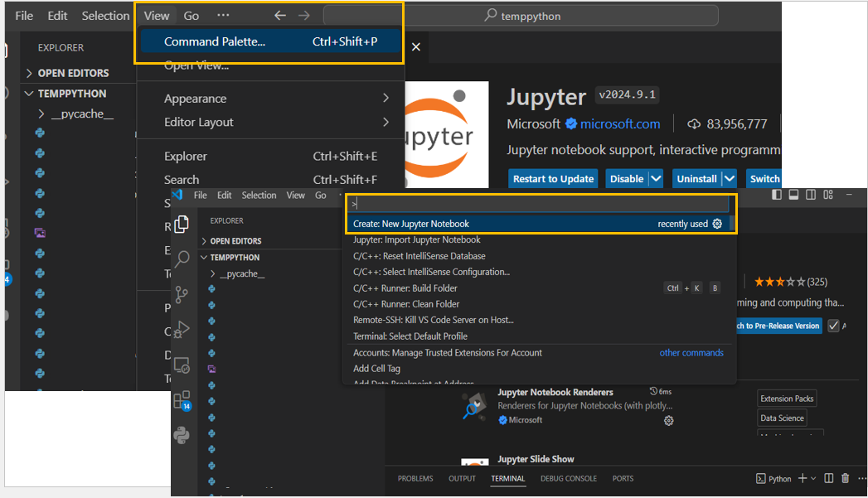The width and height of the screenshot is (868, 498).
Task: Open Run and Debug icon in lower window
Action: (x=182, y=330)
